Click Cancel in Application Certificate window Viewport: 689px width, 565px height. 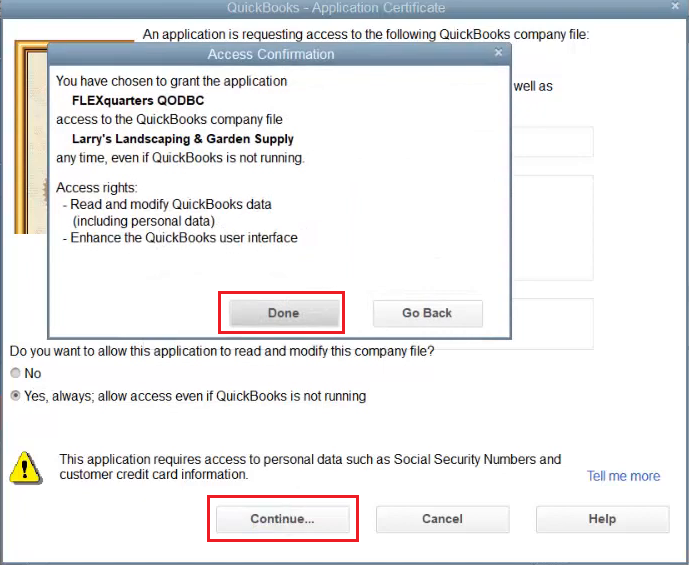442,519
